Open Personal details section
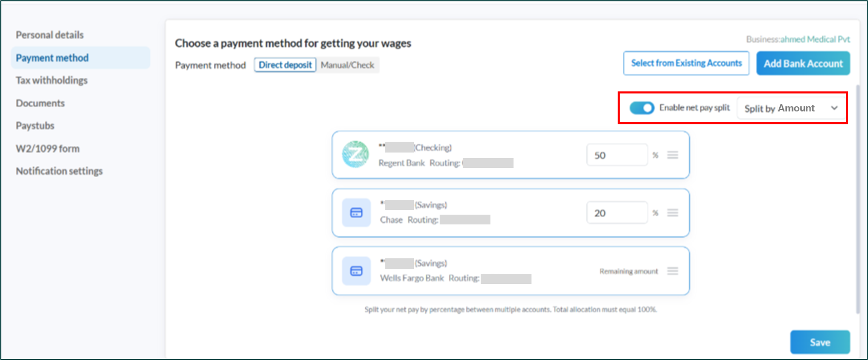 [50, 35]
